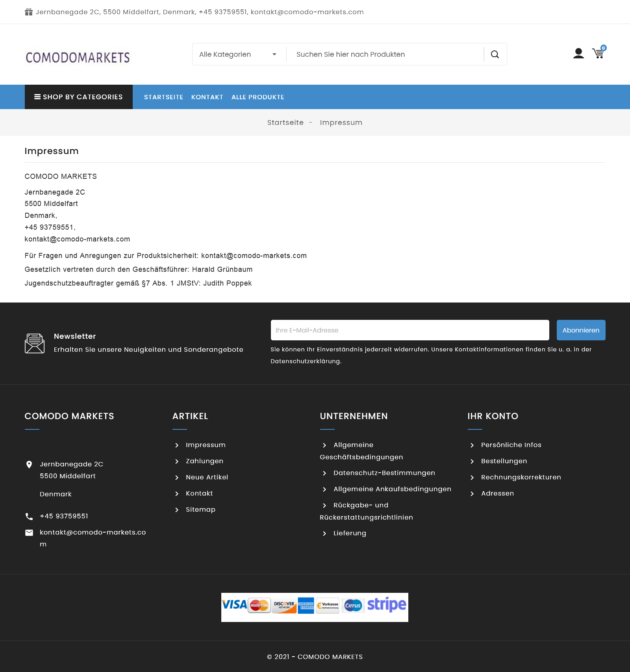Click Startseite in the breadcrumb

(x=285, y=123)
